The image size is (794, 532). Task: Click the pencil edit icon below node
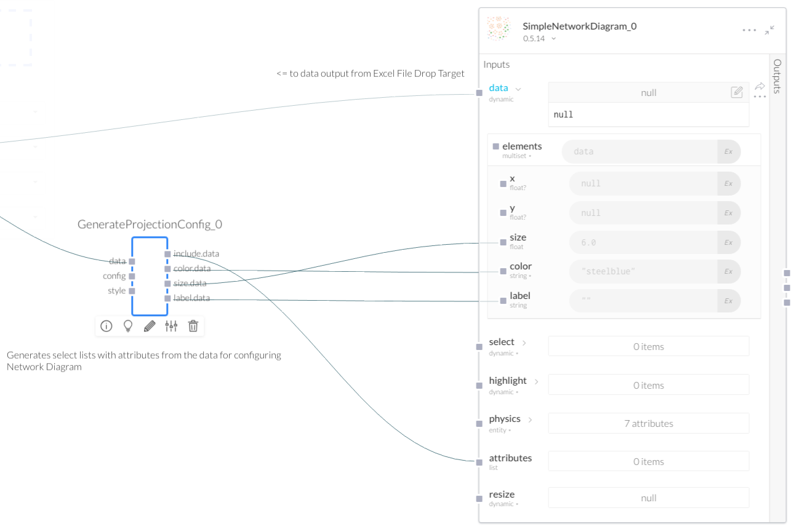tap(150, 326)
